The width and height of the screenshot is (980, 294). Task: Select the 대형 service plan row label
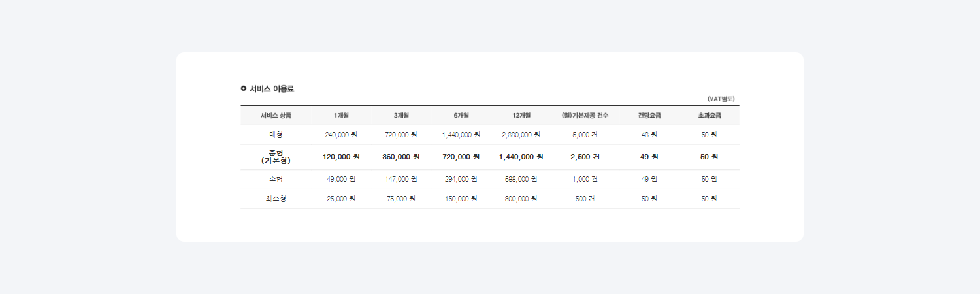pos(276,135)
